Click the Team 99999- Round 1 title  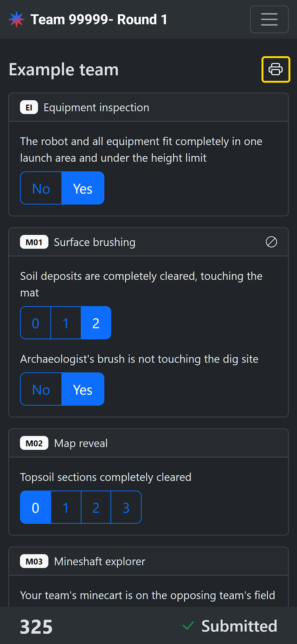click(x=99, y=19)
